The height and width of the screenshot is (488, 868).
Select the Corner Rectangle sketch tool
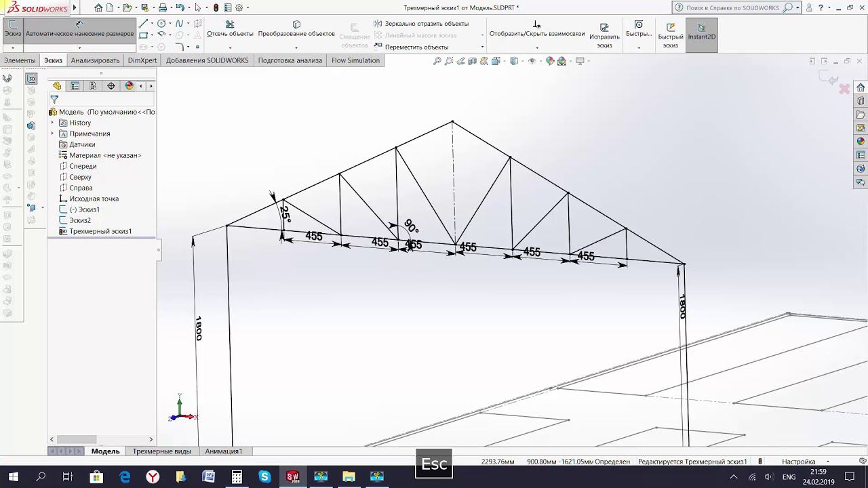pyautogui.click(x=143, y=35)
